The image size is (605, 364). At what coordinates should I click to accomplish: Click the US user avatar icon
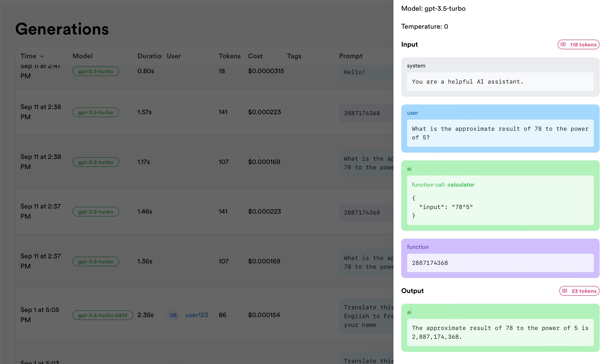[x=173, y=315]
